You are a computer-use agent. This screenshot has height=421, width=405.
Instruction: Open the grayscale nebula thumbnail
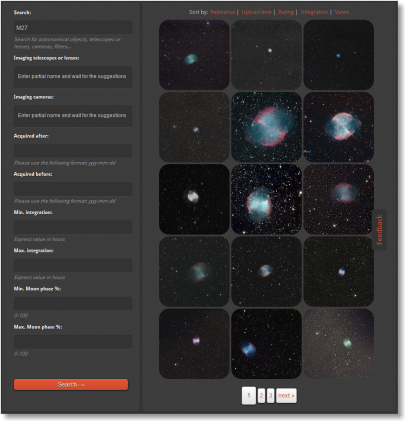[194, 199]
